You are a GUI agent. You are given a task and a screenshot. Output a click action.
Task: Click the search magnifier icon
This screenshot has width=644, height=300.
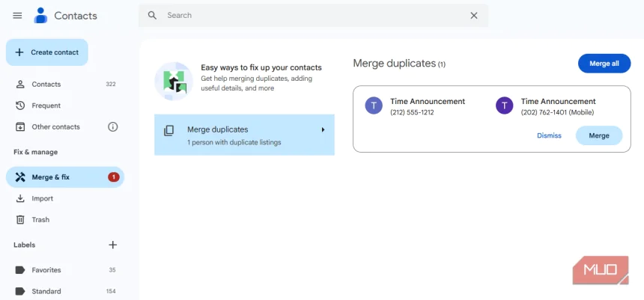point(152,16)
